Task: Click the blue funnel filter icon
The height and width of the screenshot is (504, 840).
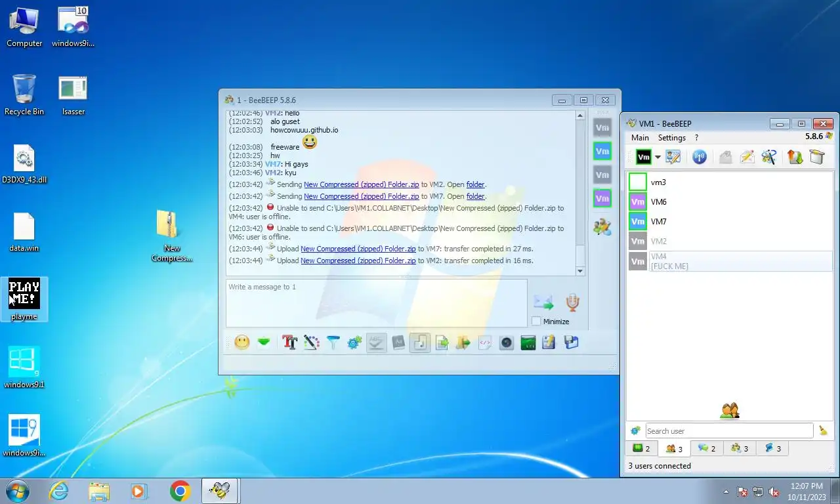Action: click(x=333, y=343)
